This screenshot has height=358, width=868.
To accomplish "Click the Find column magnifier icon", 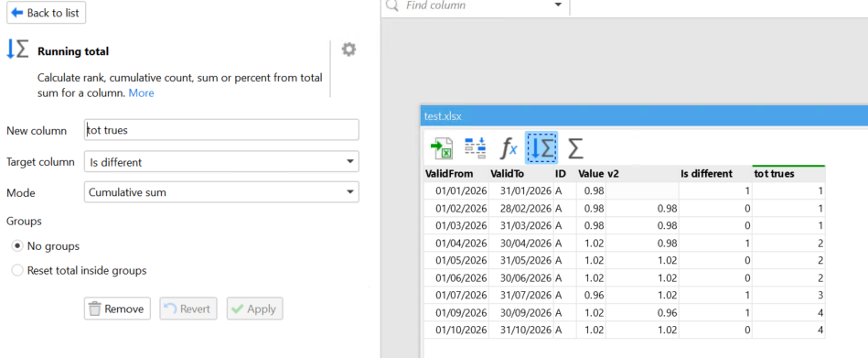I will pyautogui.click(x=392, y=5).
